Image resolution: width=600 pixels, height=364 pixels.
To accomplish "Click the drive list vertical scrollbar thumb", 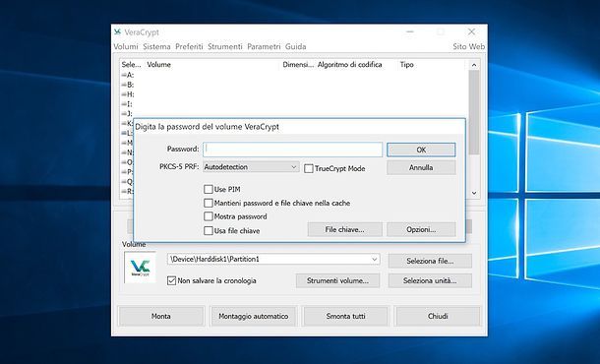I will coord(474,112).
